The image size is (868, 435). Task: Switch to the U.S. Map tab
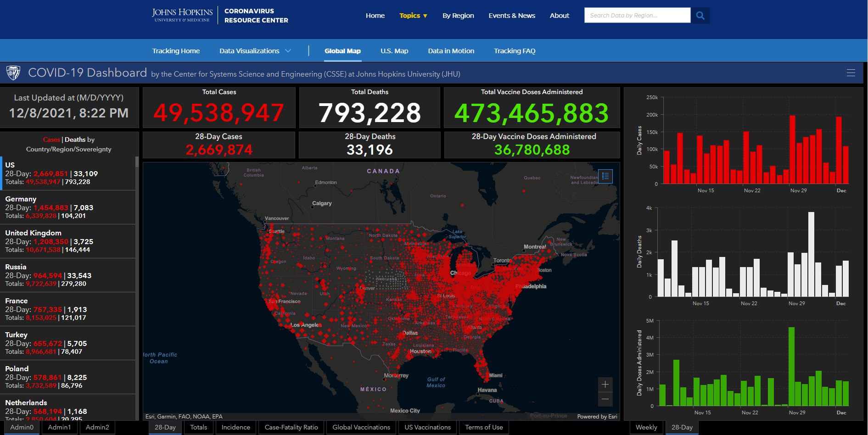click(394, 51)
